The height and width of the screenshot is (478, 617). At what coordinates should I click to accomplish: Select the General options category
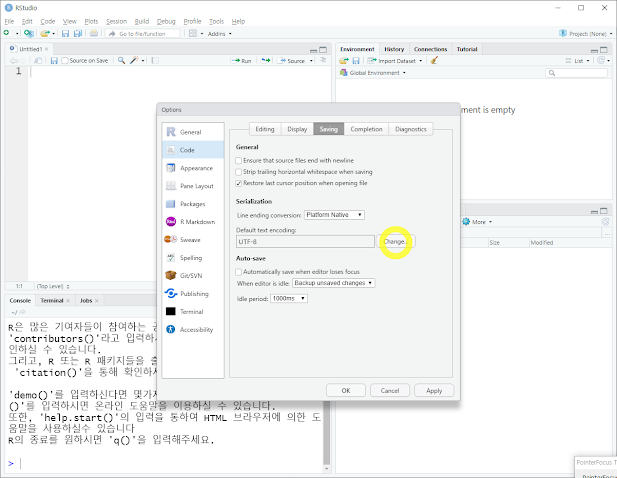[193, 132]
